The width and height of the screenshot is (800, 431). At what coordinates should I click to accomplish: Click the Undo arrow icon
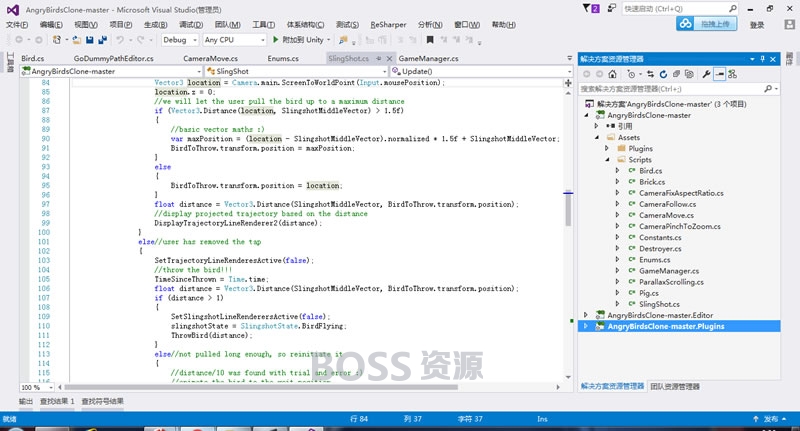120,40
